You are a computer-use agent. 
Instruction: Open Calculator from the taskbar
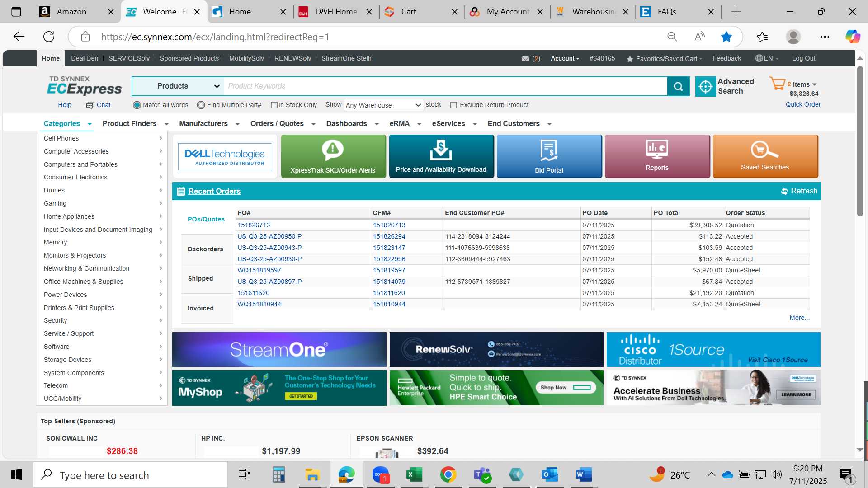tap(278, 475)
